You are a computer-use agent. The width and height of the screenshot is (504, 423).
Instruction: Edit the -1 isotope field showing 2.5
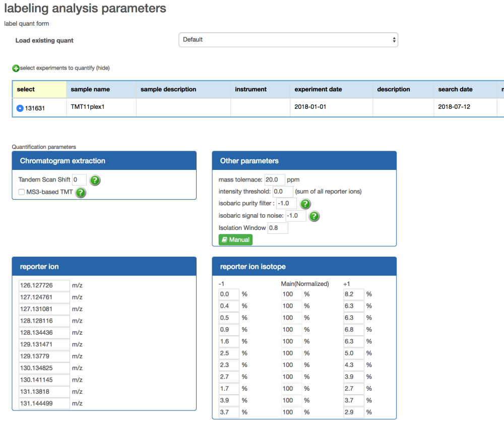coord(229,353)
